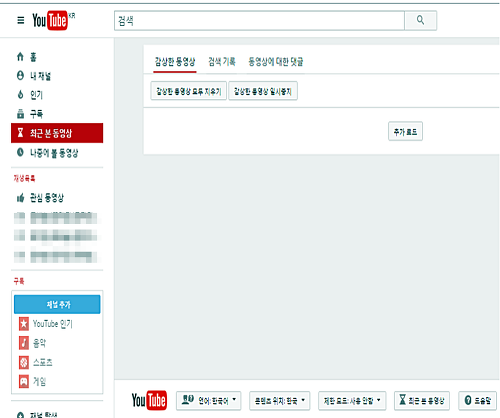Switch to 검색 기록 tab
The width and height of the screenshot is (500, 418).
tap(222, 61)
